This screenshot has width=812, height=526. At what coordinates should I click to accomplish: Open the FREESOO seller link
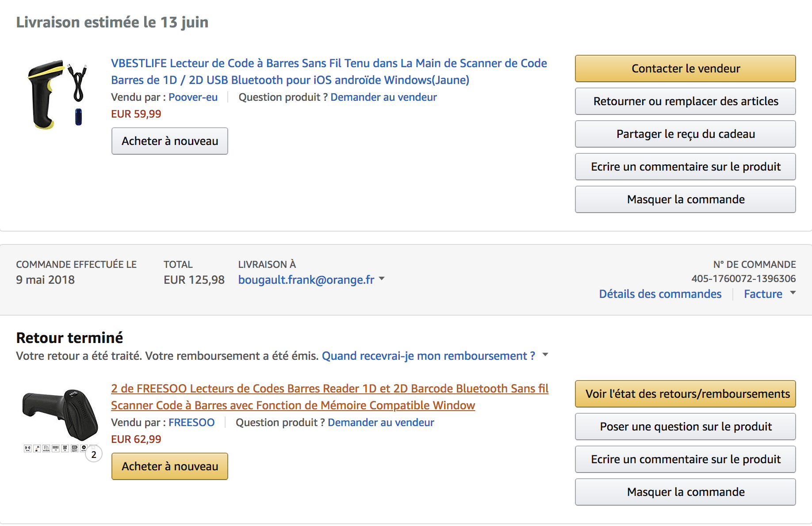point(192,423)
